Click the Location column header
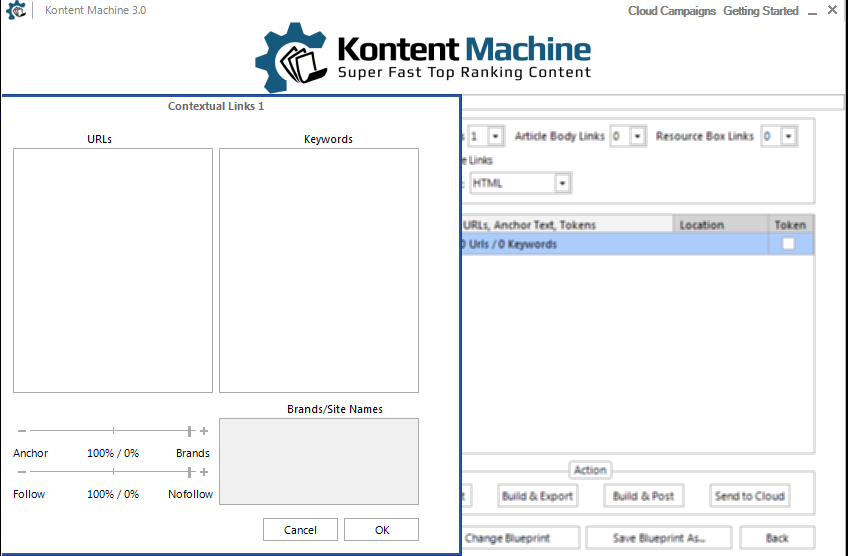Screen dimensions: 848x556 [720, 224]
